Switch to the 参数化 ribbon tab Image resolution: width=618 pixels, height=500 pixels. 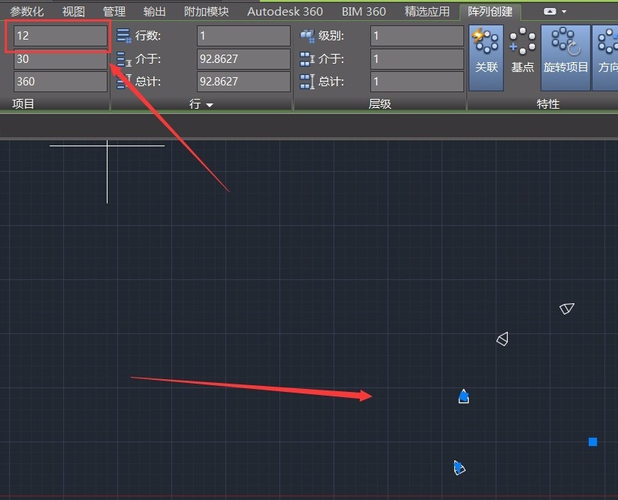27,11
